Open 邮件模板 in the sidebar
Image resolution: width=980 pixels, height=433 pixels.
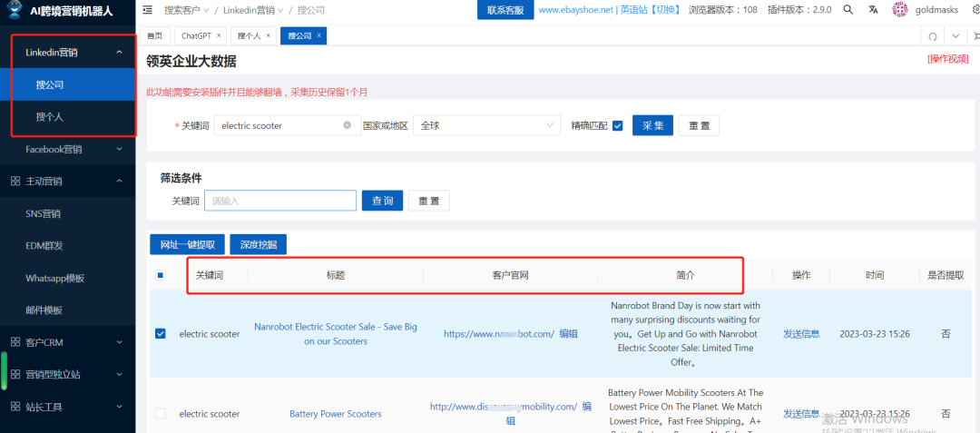click(x=67, y=310)
